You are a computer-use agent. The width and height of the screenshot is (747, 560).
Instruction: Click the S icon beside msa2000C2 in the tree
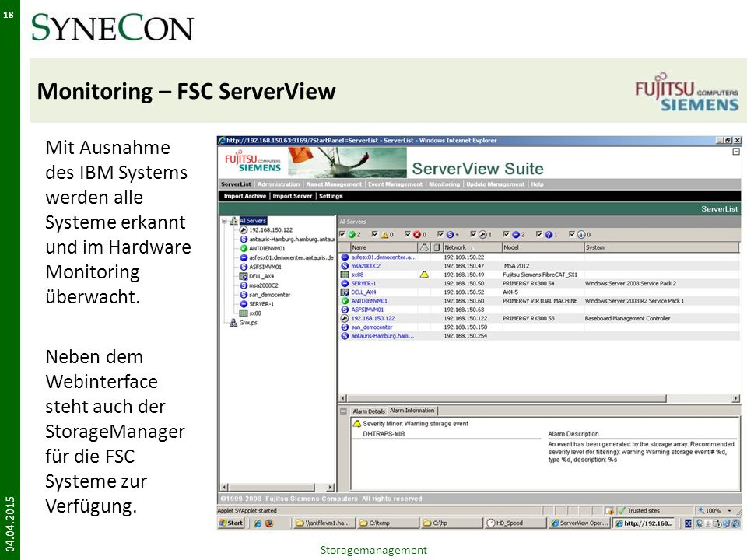point(244,285)
